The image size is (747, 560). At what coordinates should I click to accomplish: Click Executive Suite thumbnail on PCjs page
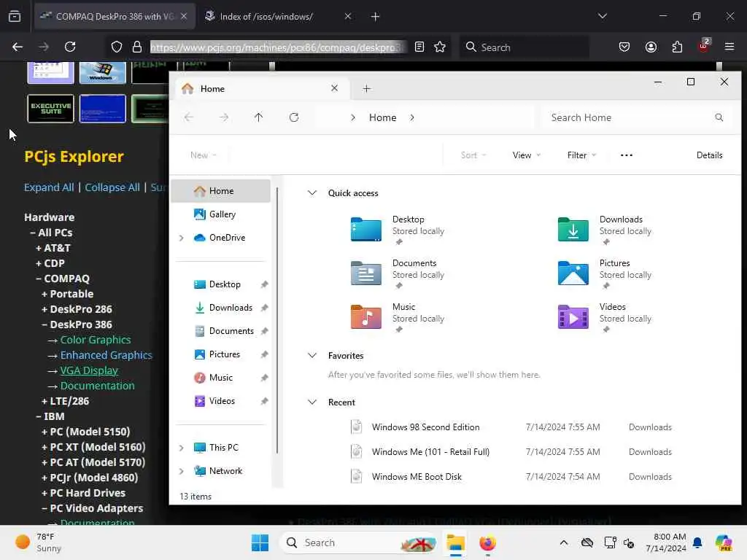click(50, 109)
